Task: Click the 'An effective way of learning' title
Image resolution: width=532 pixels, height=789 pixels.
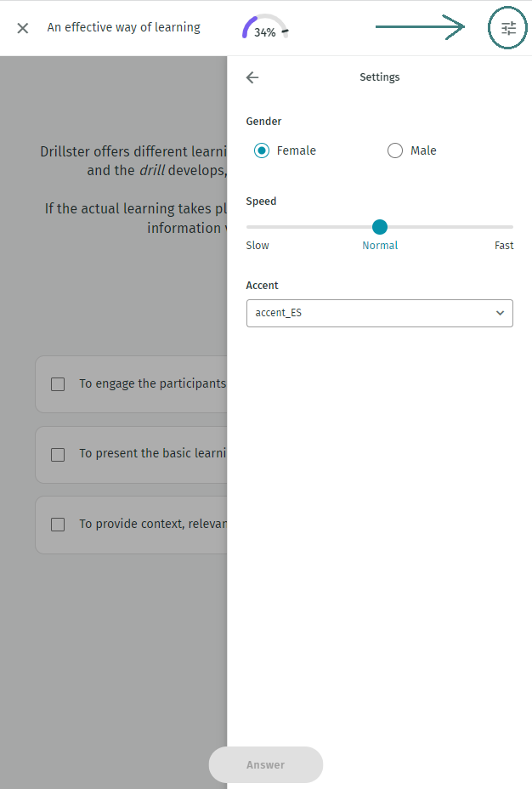Action: click(x=124, y=27)
